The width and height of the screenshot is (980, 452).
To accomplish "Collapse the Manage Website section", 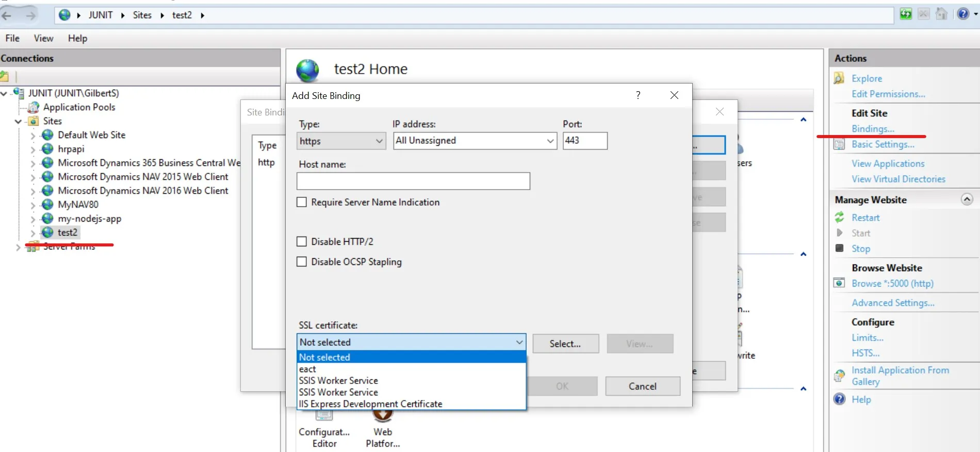I will [967, 199].
